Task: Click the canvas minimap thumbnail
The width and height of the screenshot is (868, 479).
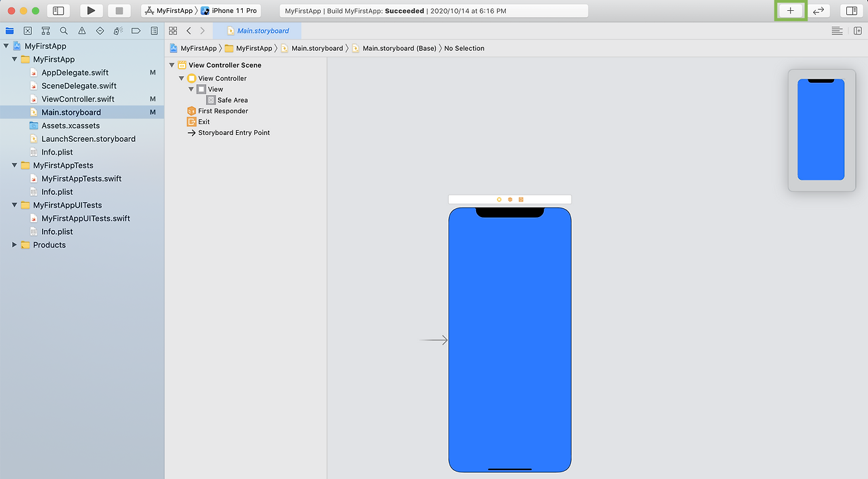Action: (x=821, y=130)
